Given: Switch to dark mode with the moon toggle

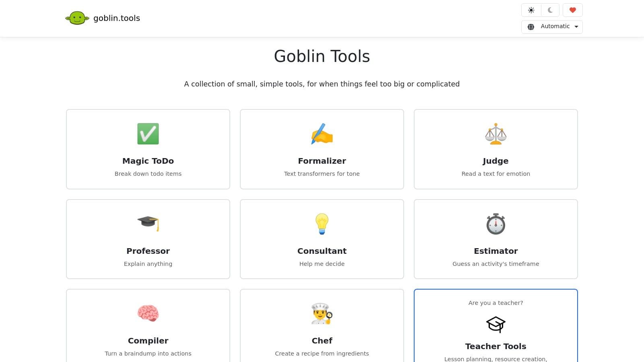Looking at the screenshot, I should point(549,10).
